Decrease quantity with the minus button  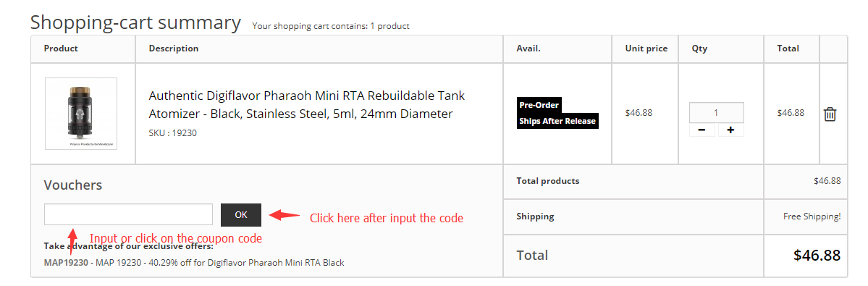702,130
